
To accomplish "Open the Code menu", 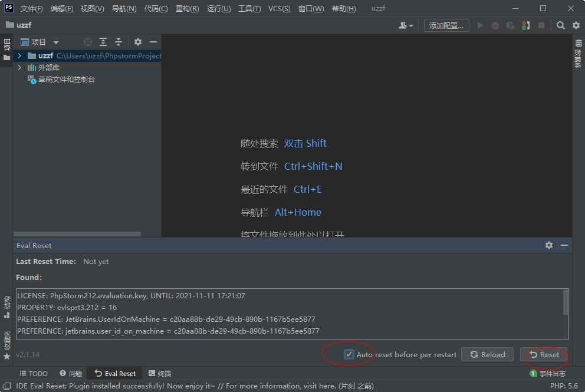I will click(x=156, y=8).
